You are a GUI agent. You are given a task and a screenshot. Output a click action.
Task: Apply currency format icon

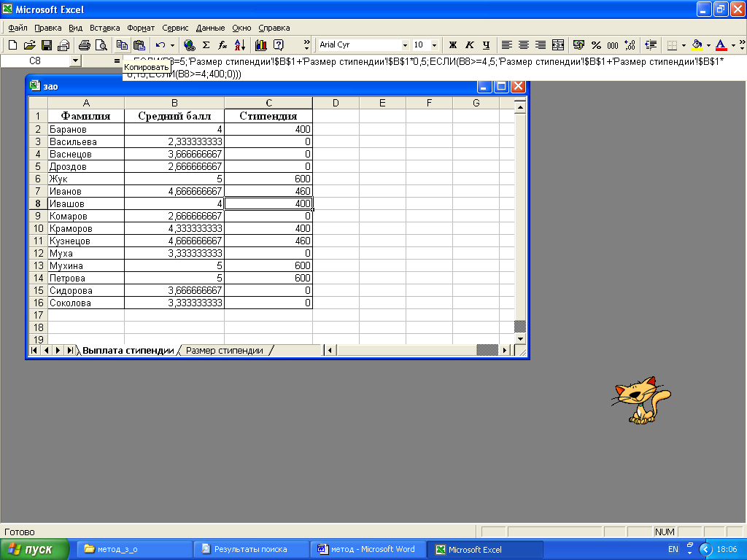point(578,44)
